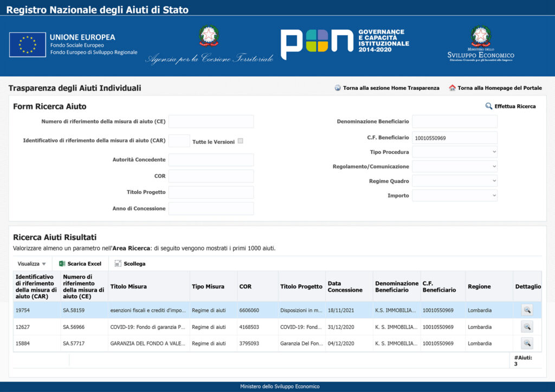Image resolution: width=555 pixels, height=392 pixels.
Task: Open the Importo dropdown
Action: (x=454, y=195)
